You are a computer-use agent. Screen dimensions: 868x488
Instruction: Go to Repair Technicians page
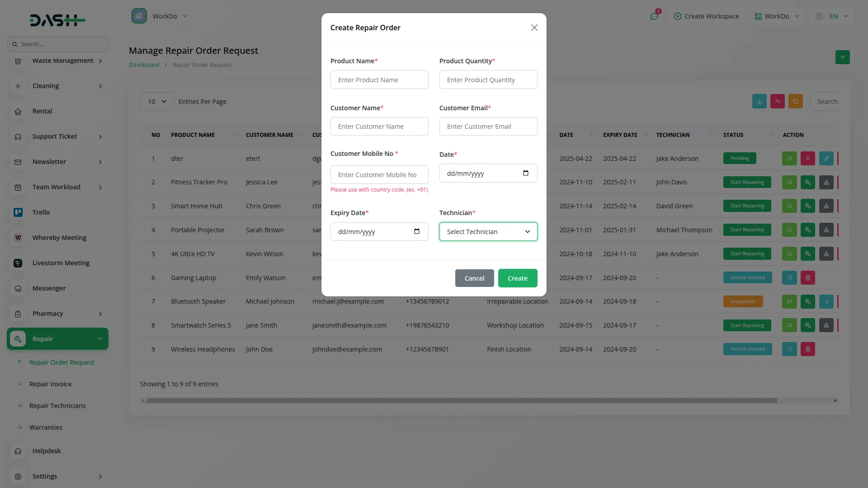pos(57,406)
